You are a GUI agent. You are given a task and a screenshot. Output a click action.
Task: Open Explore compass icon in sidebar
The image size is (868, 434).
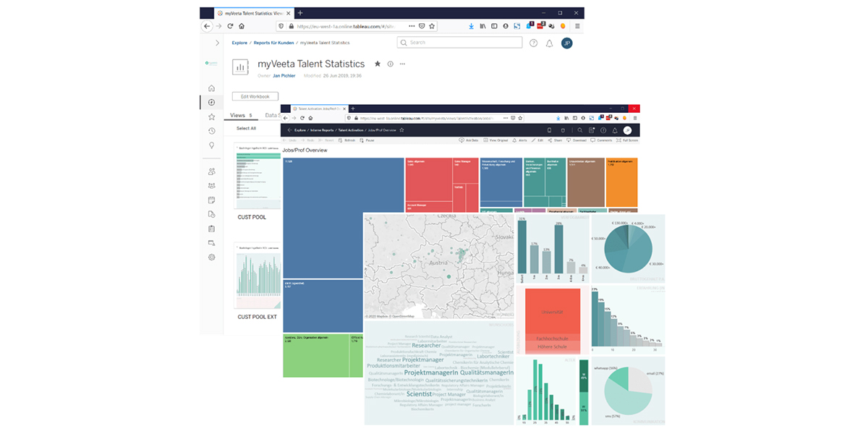point(211,103)
